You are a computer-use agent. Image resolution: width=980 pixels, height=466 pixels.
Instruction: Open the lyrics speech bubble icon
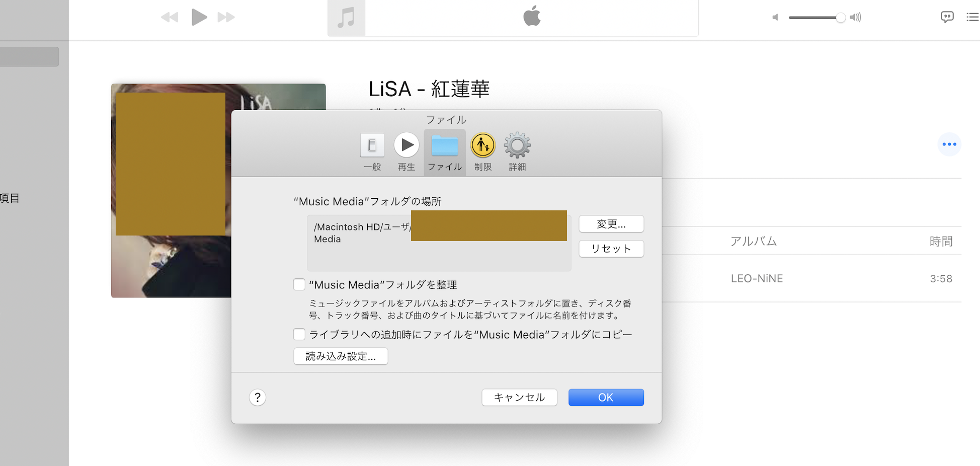click(x=947, y=17)
